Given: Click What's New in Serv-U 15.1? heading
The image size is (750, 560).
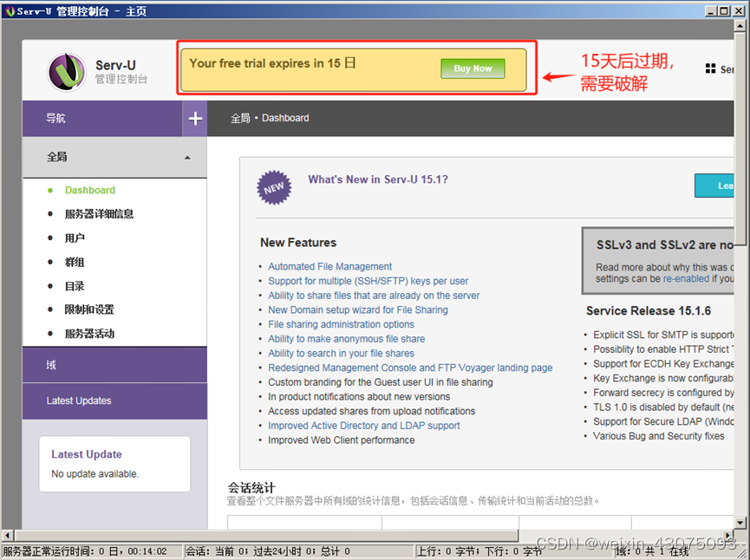Looking at the screenshot, I should pyautogui.click(x=378, y=179).
